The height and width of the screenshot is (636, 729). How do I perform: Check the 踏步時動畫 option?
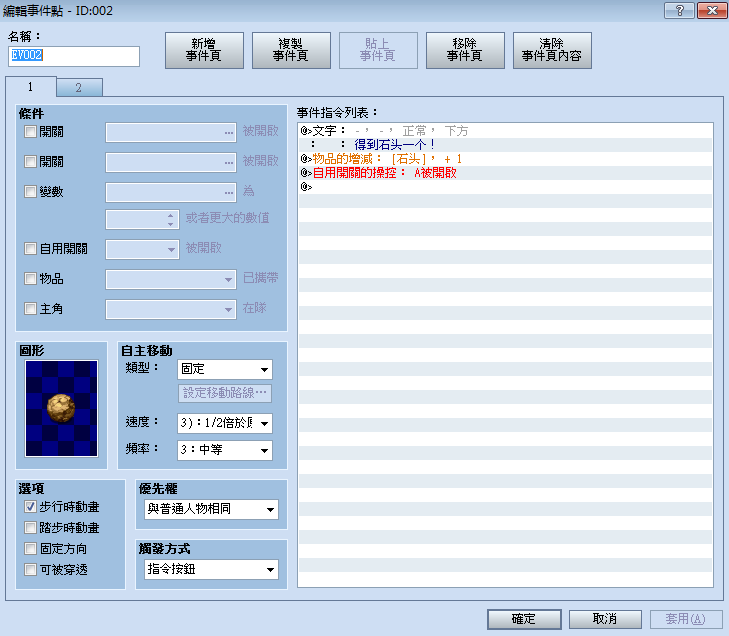(x=30, y=527)
